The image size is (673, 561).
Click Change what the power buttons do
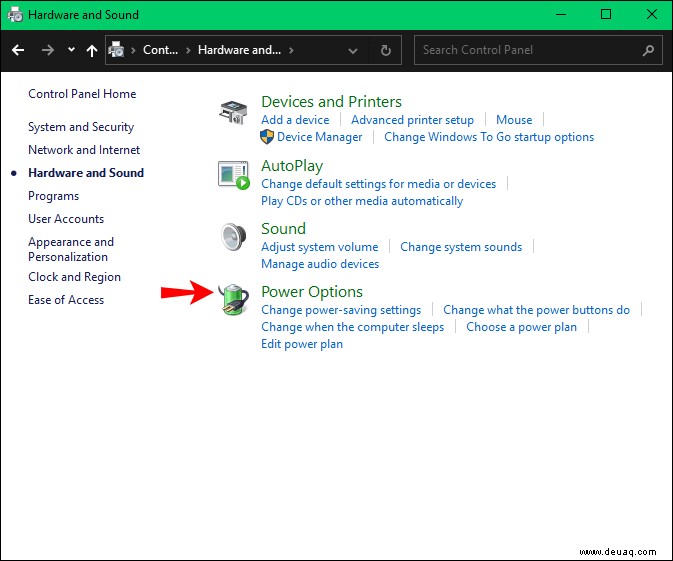(537, 310)
